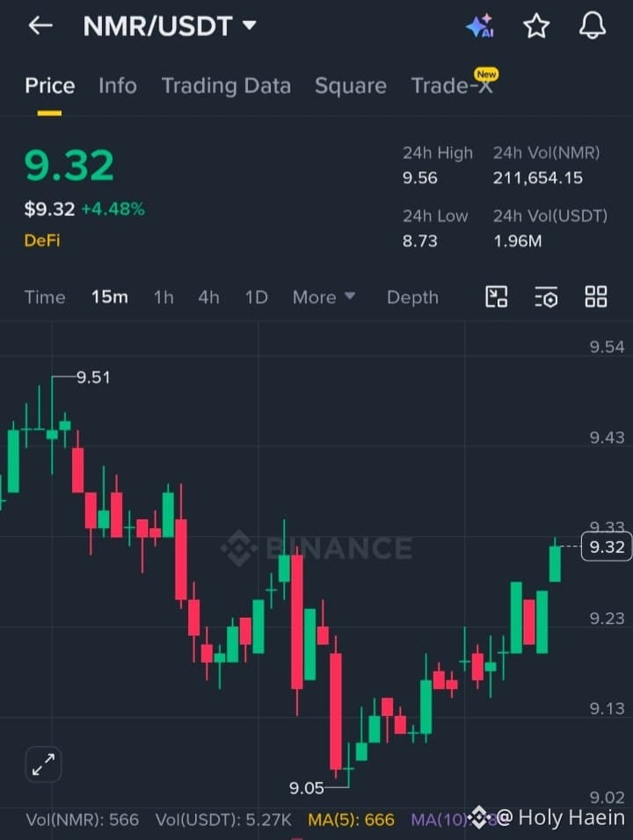Expand the More intervals dropdown

point(324,297)
